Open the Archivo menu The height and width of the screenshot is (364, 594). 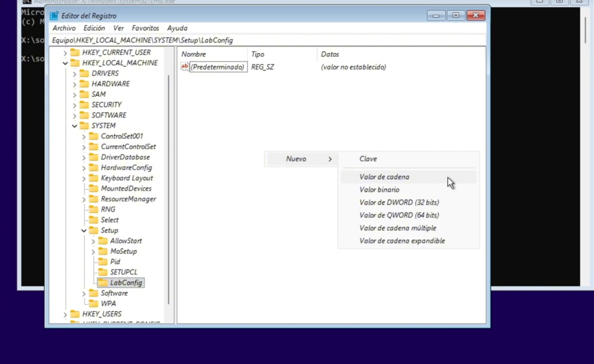(x=64, y=28)
